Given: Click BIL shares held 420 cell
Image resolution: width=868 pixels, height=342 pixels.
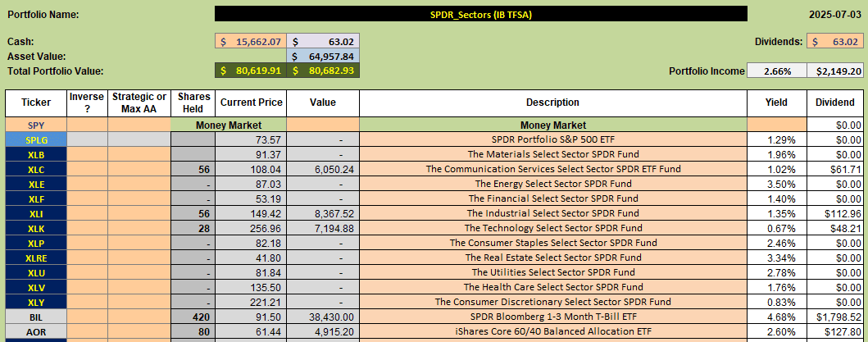Looking at the screenshot, I should tap(193, 317).
